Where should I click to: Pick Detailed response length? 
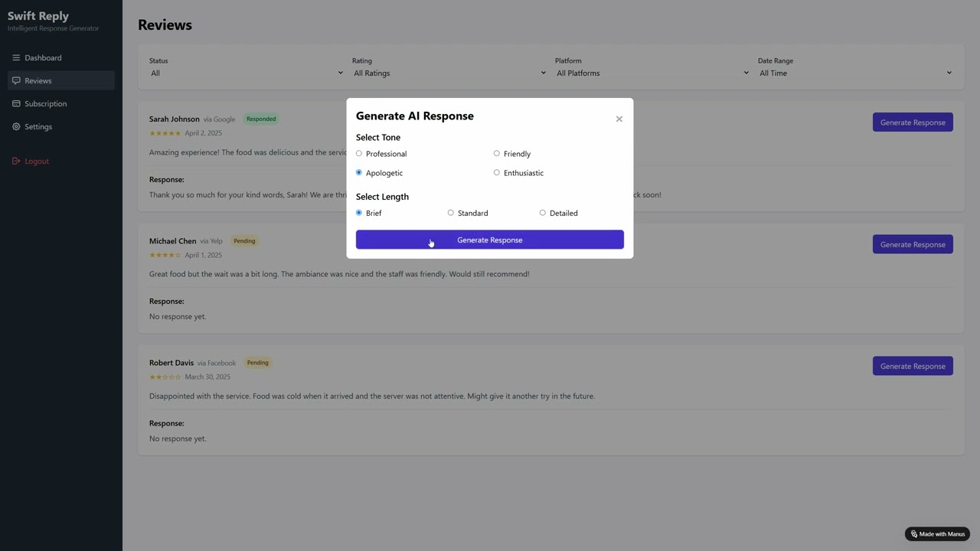pyautogui.click(x=543, y=213)
